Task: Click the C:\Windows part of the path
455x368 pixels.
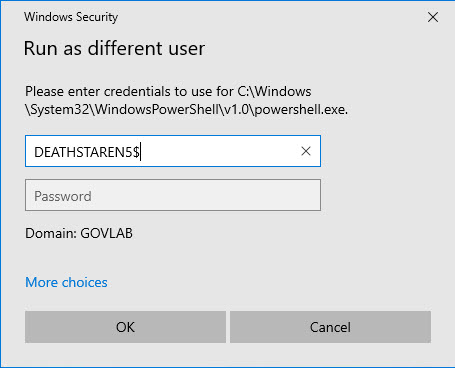Action: point(274,91)
